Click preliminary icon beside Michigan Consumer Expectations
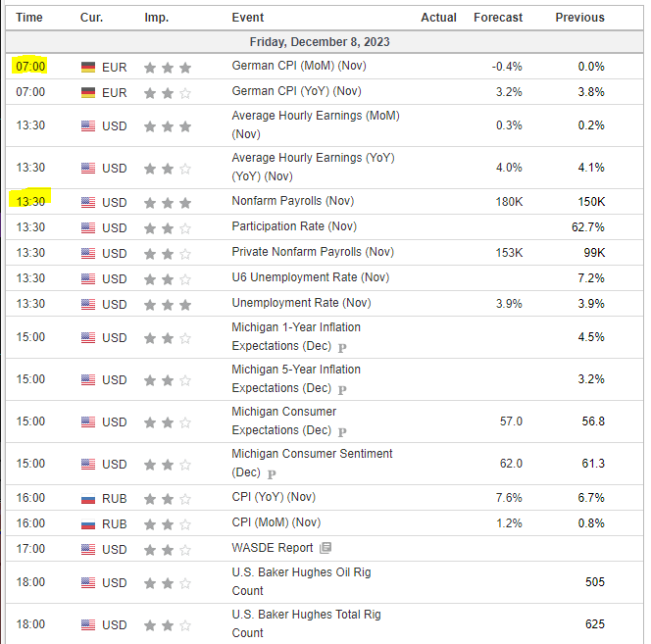The width and height of the screenshot is (651, 644). coord(342,431)
